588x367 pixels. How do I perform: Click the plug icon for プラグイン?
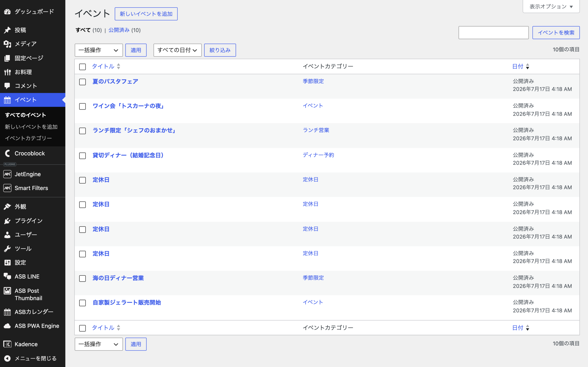tap(7, 221)
